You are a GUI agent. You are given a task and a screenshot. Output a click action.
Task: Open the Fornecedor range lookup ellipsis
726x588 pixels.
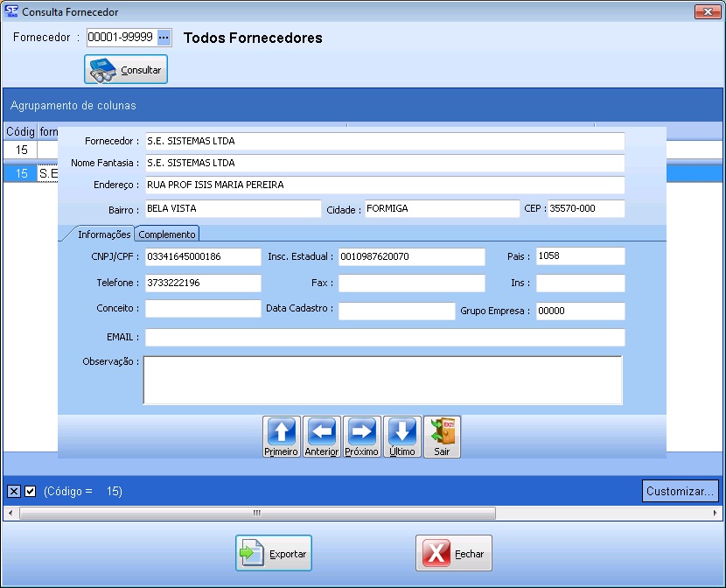tap(164, 38)
